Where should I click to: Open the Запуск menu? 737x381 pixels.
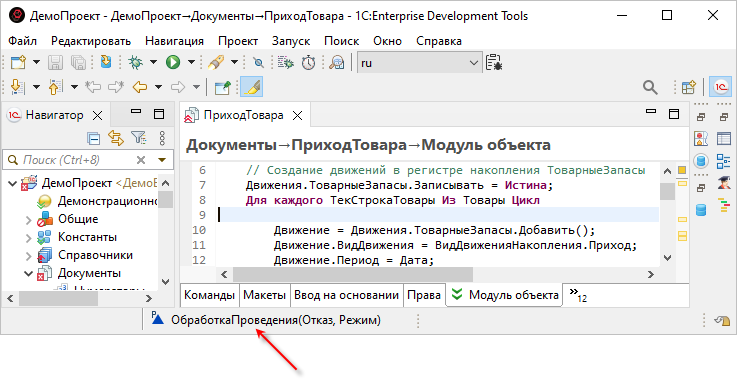[x=291, y=41]
